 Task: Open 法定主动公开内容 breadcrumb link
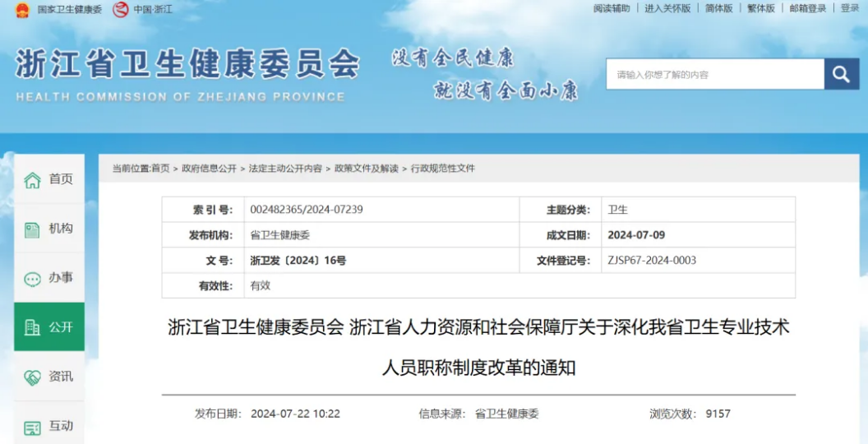pyautogui.click(x=285, y=169)
